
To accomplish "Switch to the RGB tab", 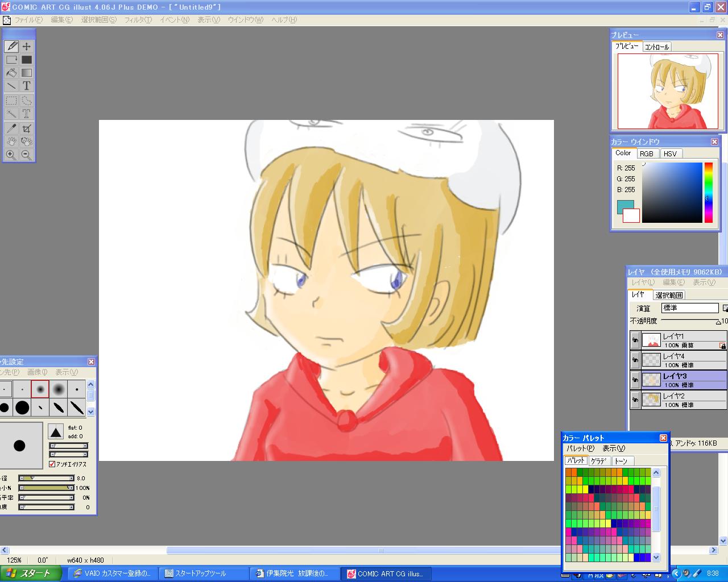I will pos(647,153).
